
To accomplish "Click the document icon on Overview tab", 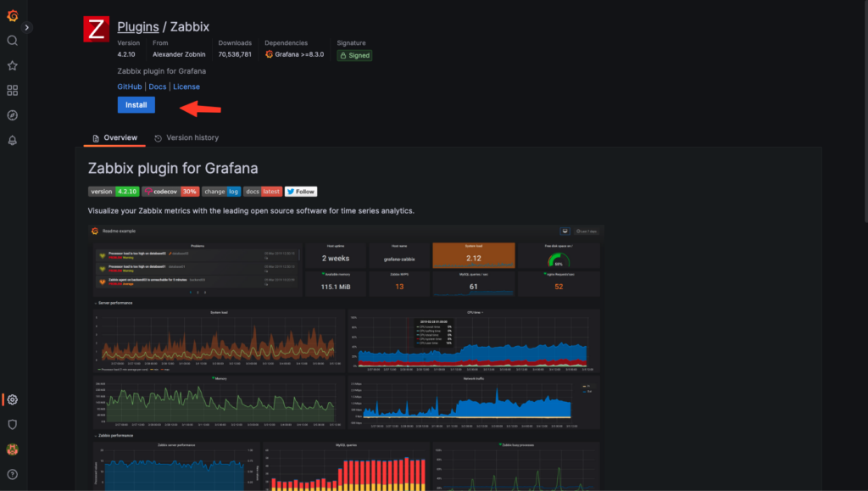I will pyautogui.click(x=96, y=138).
